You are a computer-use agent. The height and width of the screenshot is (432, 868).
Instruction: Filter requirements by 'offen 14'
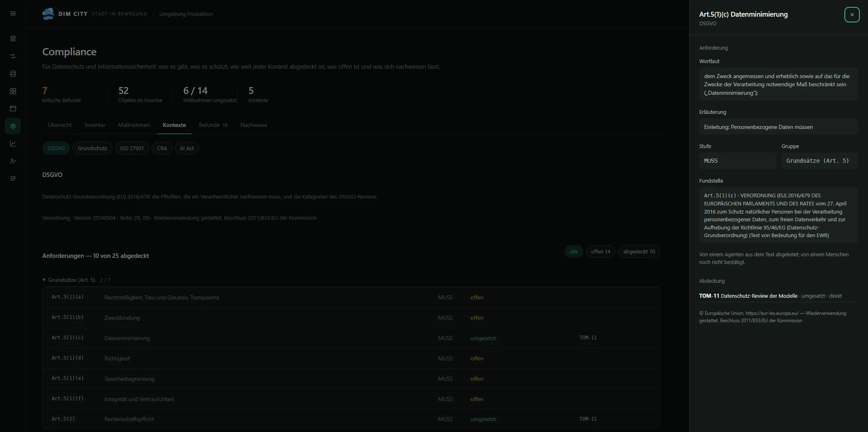[600, 251]
